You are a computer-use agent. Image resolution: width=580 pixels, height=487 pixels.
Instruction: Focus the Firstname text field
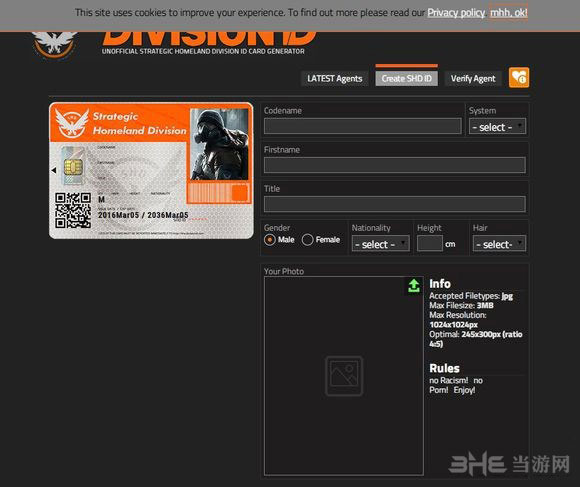pos(395,165)
